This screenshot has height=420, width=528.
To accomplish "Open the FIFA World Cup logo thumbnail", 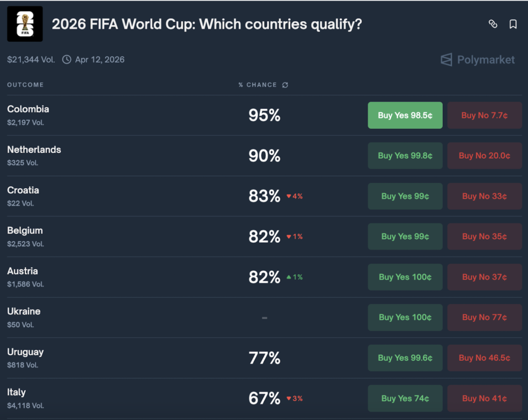I will [25, 24].
